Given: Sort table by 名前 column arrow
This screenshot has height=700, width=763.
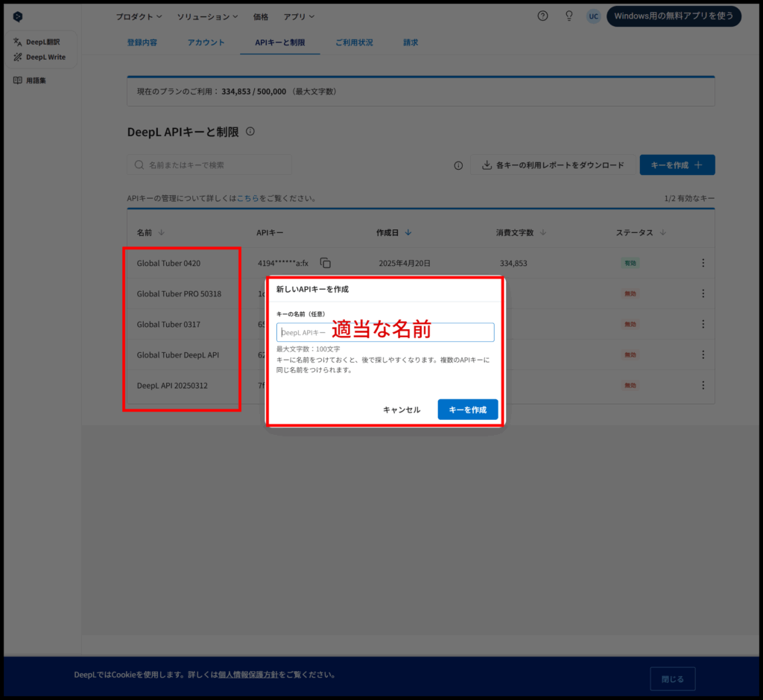Looking at the screenshot, I should 162,232.
